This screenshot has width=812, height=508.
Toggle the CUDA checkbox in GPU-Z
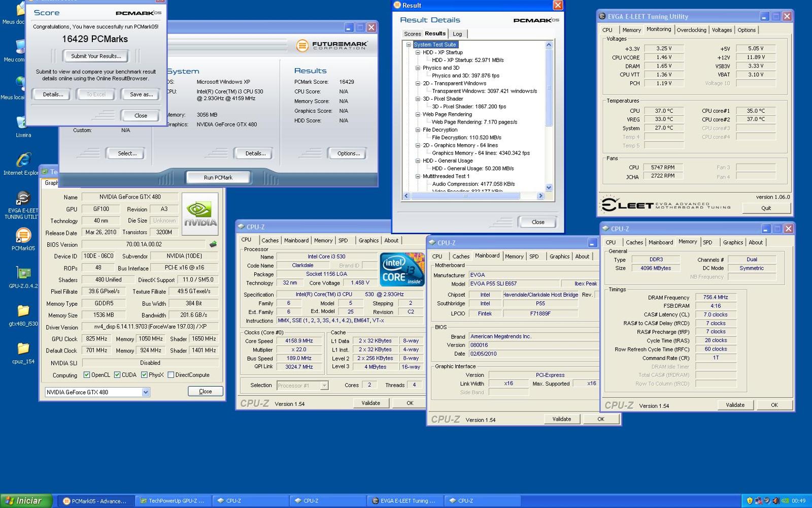click(117, 375)
